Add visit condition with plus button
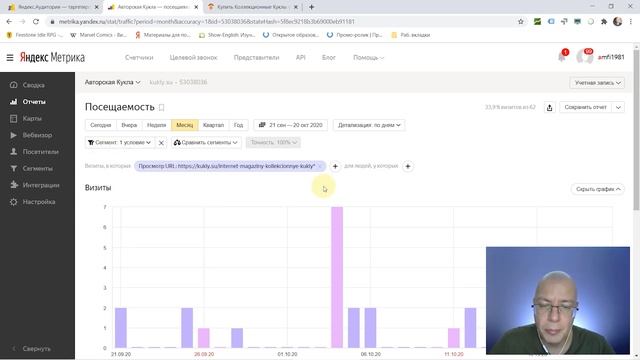Viewport: 640px width, 360px height. pyautogui.click(x=335, y=166)
